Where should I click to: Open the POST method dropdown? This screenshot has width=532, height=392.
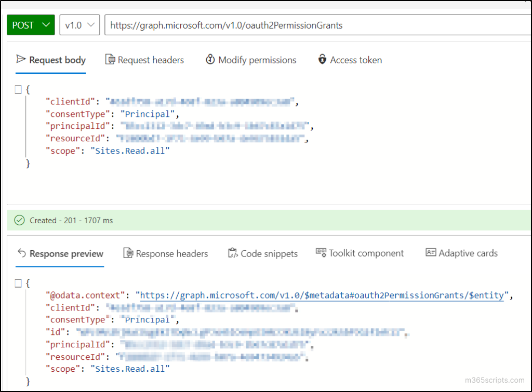(31, 25)
